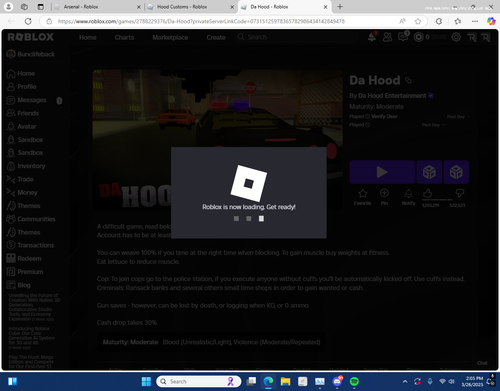Click the Robux balance icon
This screenshot has height=391, width=500.
tap(418, 37)
